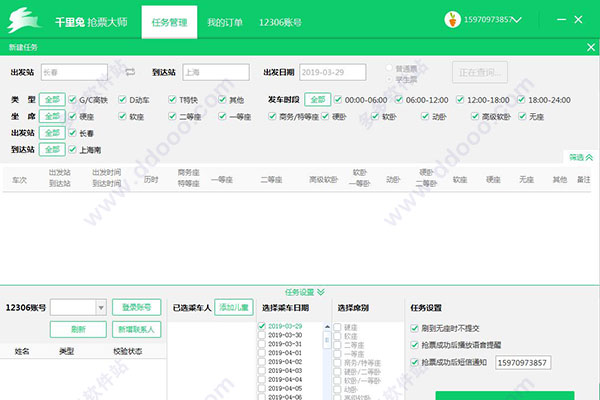Click 添加儿童 button
This screenshot has height=400, width=600.
pos(234,307)
